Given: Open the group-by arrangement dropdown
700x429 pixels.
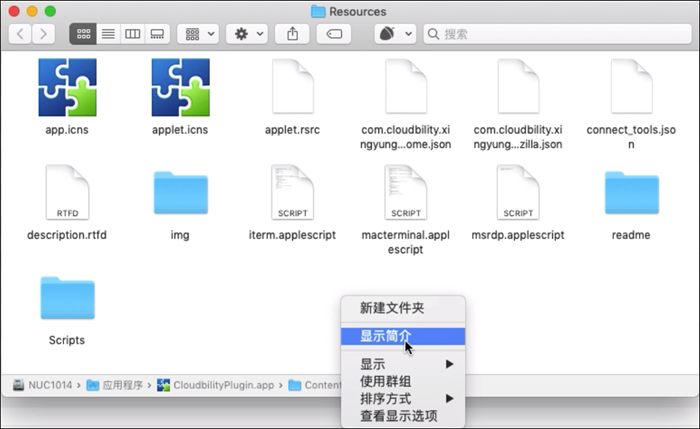Looking at the screenshot, I should pos(198,34).
